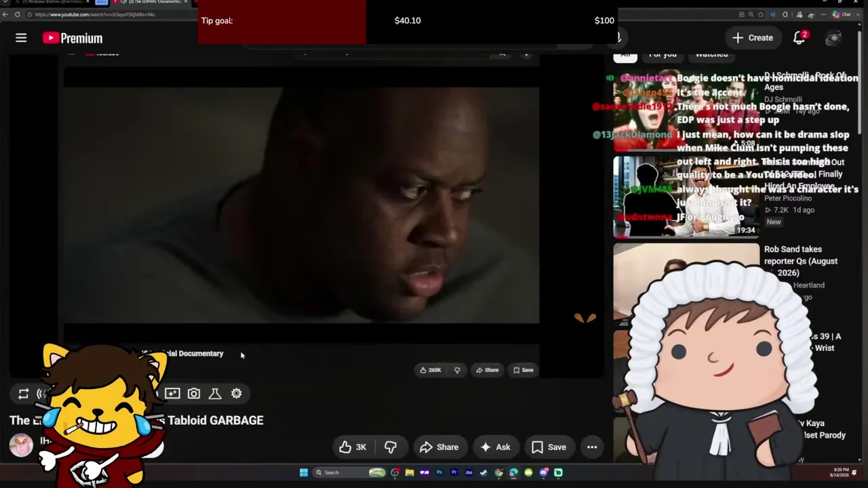Launch Premiere Pro from the taskbar
This screenshot has height=488, width=868.
(454, 472)
